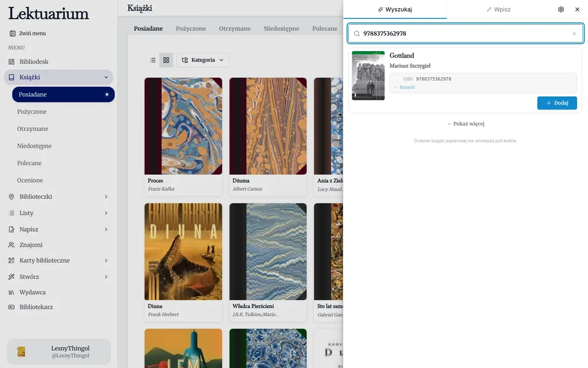The height and width of the screenshot is (368, 588).
Task: Switch to list view layout
Action: pyautogui.click(x=153, y=60)
